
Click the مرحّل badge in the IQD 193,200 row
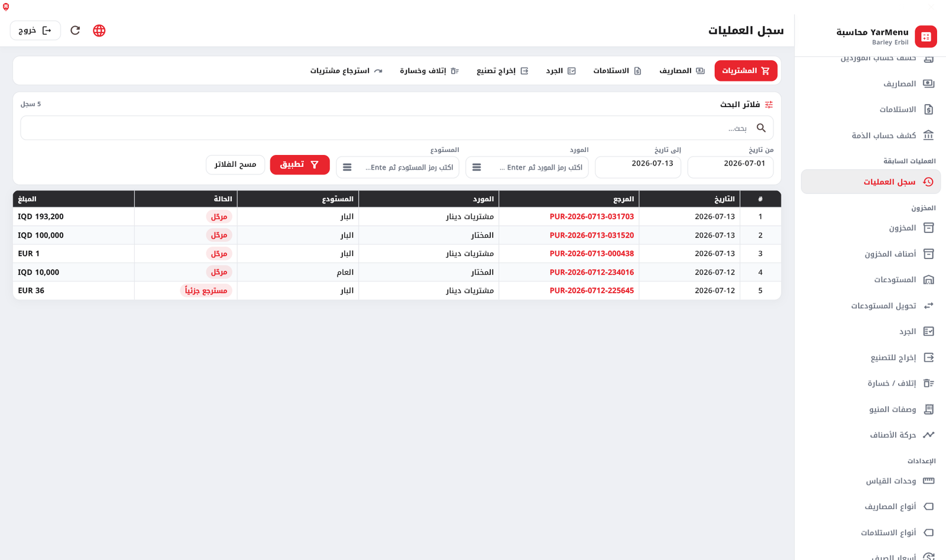[219, 217]
